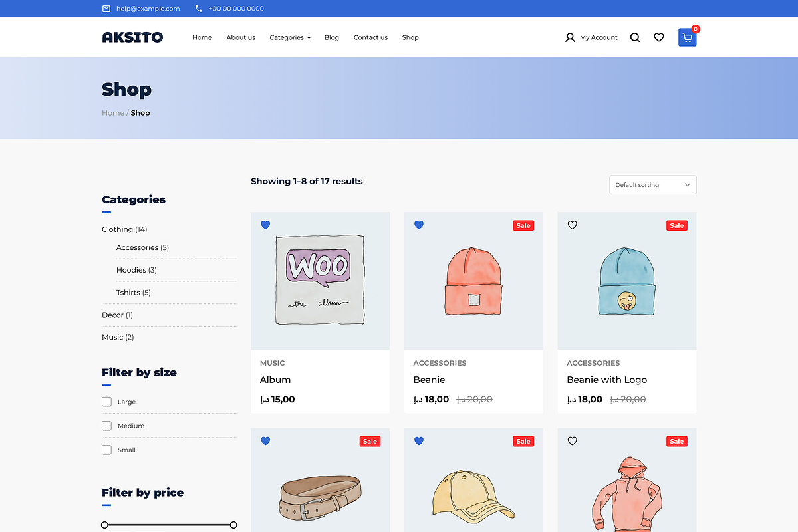
Task: Click the email envelope icon in top bar
Action: click(x=106, y=9)
